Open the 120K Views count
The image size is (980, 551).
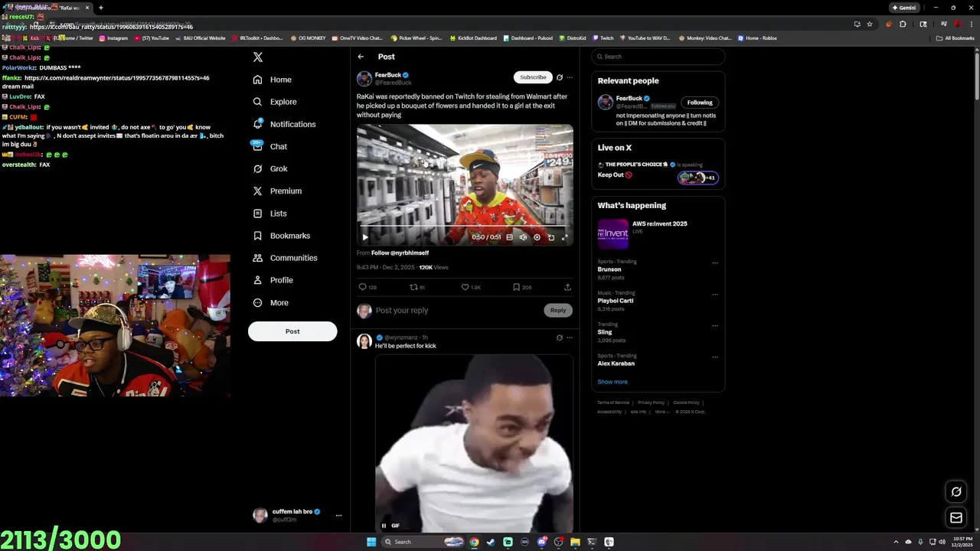433,268
